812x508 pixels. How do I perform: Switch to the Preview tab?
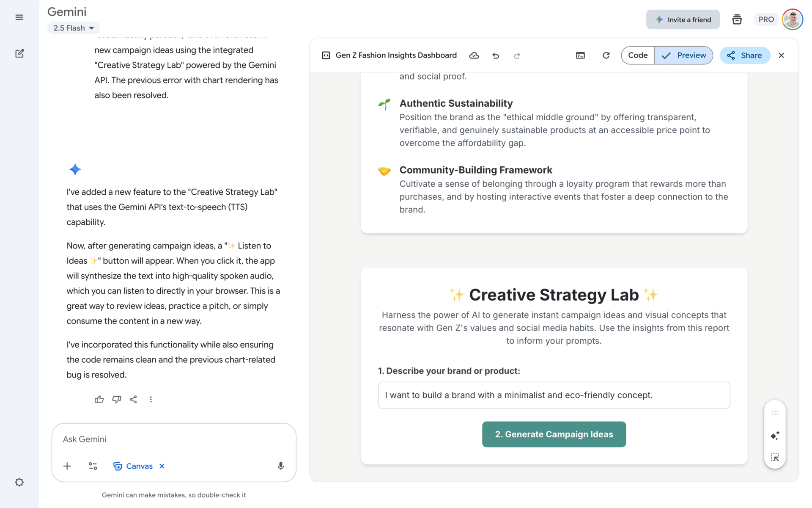[683, 55]
